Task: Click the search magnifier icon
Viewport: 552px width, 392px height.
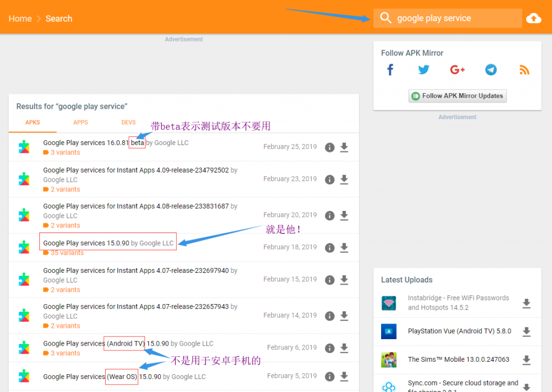Action: (x=385, y=18)
